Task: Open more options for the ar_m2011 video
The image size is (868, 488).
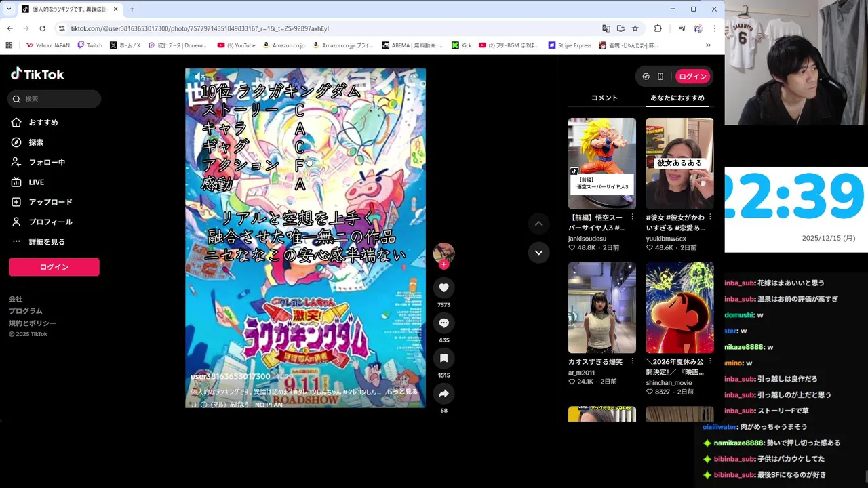Action: click(632, 362)
